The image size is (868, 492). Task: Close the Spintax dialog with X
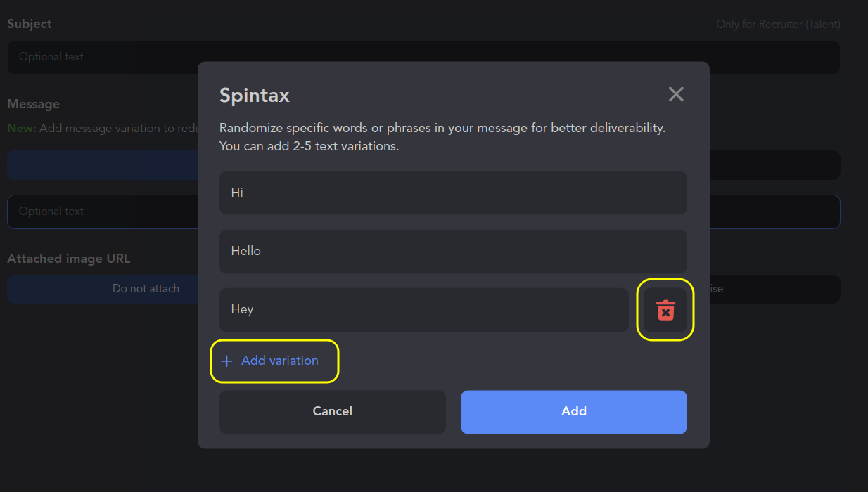point(676,94)
